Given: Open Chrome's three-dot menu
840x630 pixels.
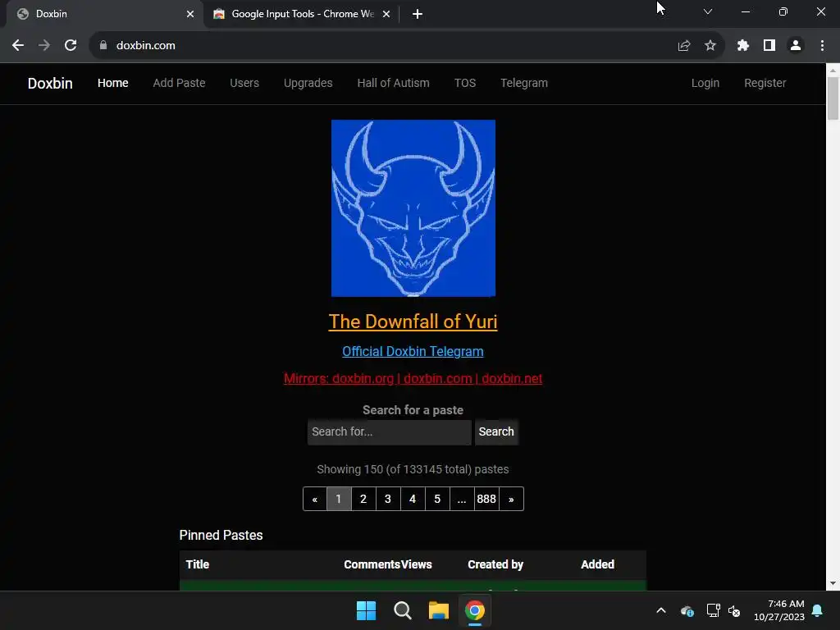Looking at the screenshot, I should 822,46.
